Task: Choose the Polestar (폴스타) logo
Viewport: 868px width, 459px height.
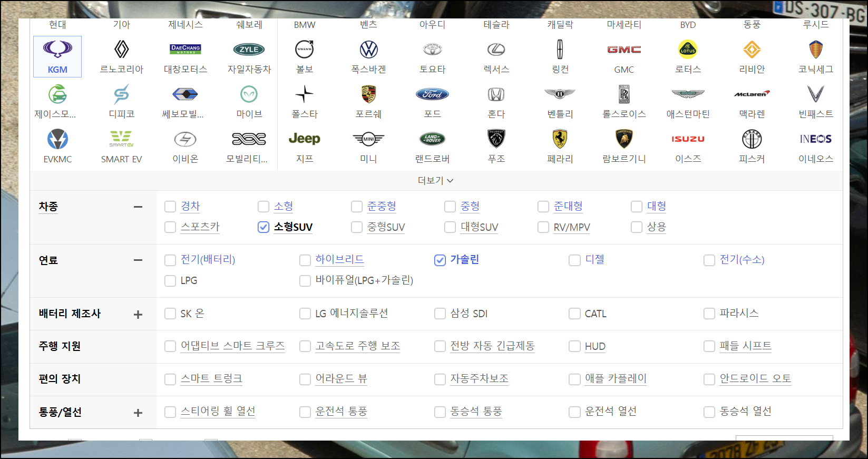Action: (305, 94)
